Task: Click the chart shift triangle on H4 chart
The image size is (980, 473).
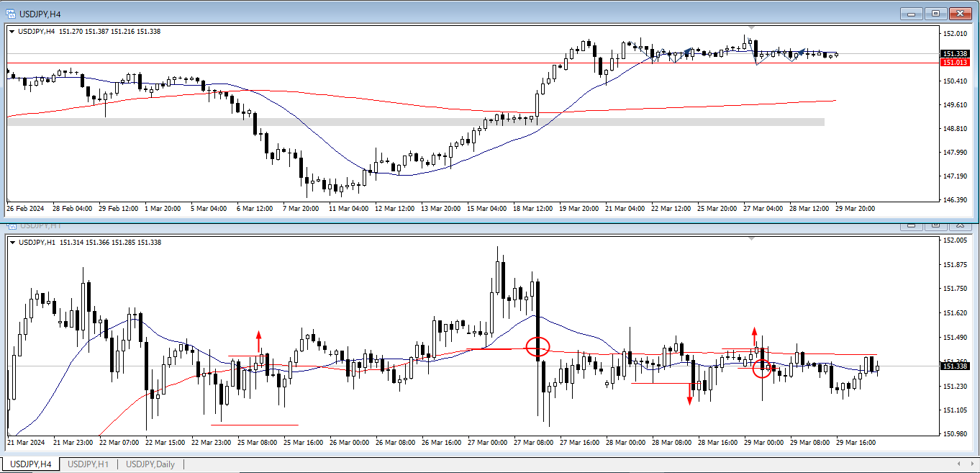Action: click(751, 28)
